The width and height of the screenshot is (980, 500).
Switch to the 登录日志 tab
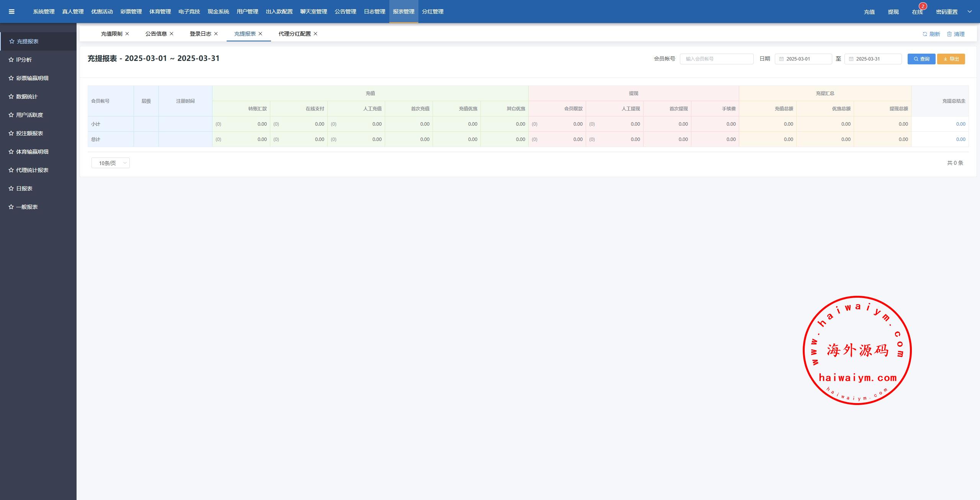(x=200, y=34)
